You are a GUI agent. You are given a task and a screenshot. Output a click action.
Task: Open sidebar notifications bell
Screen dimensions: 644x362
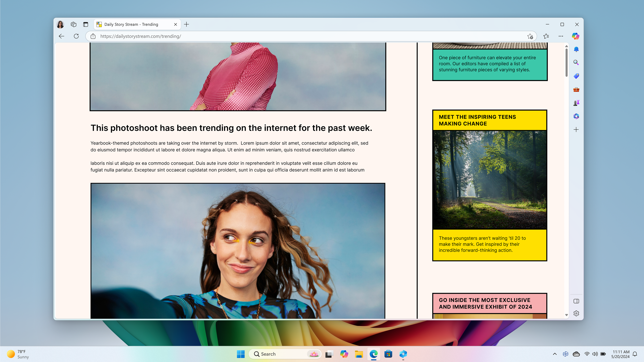click(576, 49)
